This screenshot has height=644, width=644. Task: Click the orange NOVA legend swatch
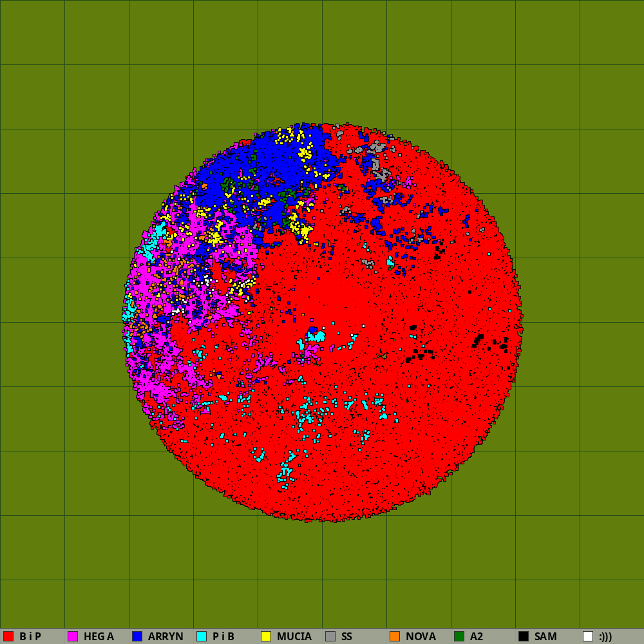[395, 636]
